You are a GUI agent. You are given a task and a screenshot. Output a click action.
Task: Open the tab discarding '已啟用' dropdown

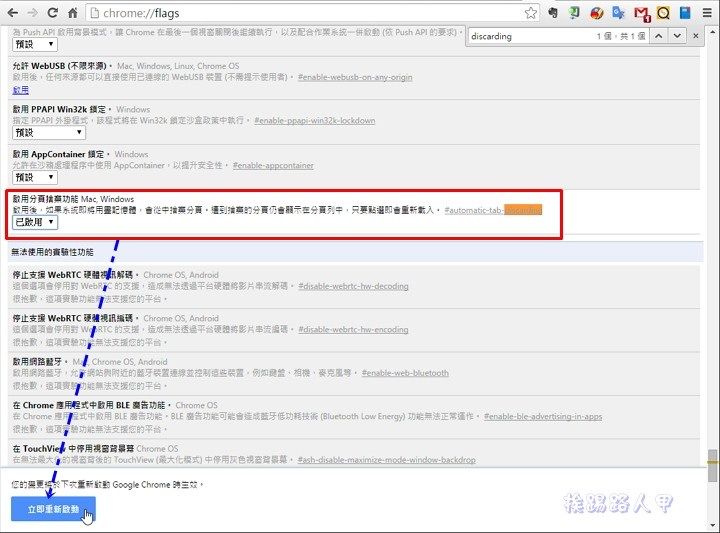click(34, 222)
